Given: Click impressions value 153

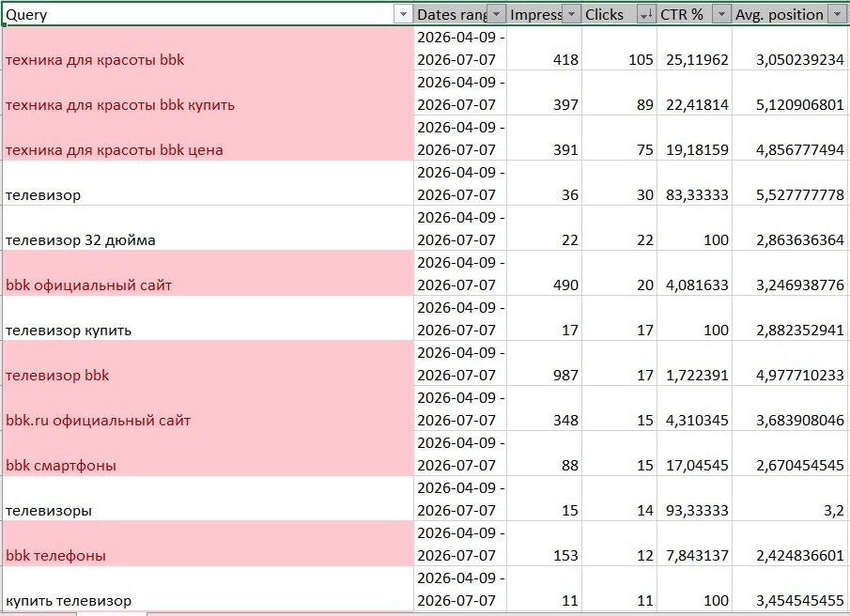Looking at the screenshot, I should point(544,544).
